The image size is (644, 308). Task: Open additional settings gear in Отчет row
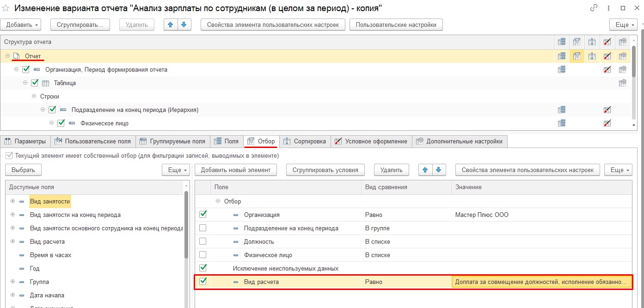623,56
